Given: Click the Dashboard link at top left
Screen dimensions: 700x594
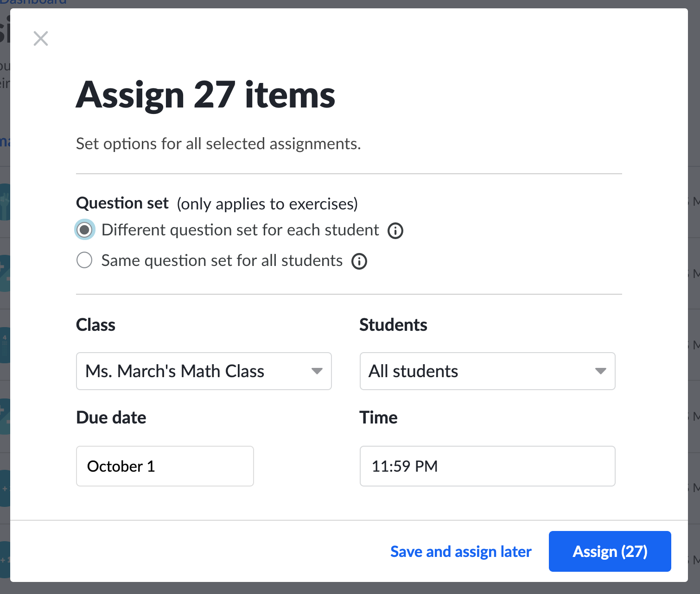Looking at the screenshot, I should point(35,3).
